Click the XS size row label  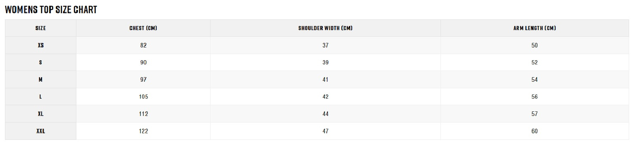40,45
